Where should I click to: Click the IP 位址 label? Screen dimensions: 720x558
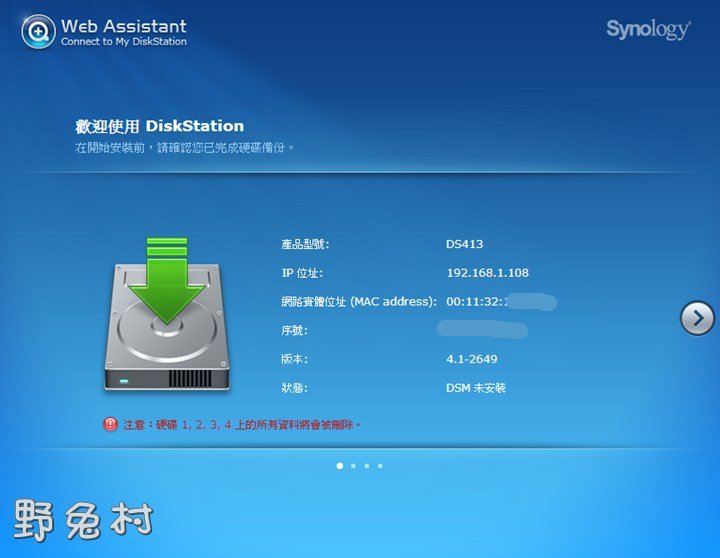coord(302,273)
